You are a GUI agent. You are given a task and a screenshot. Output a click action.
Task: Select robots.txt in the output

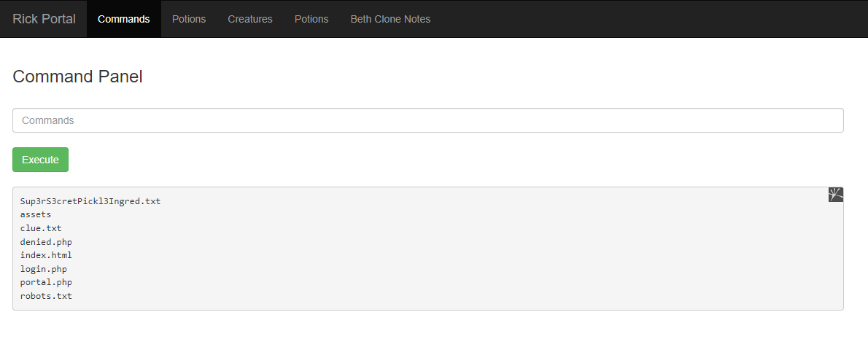pos(46,296)
